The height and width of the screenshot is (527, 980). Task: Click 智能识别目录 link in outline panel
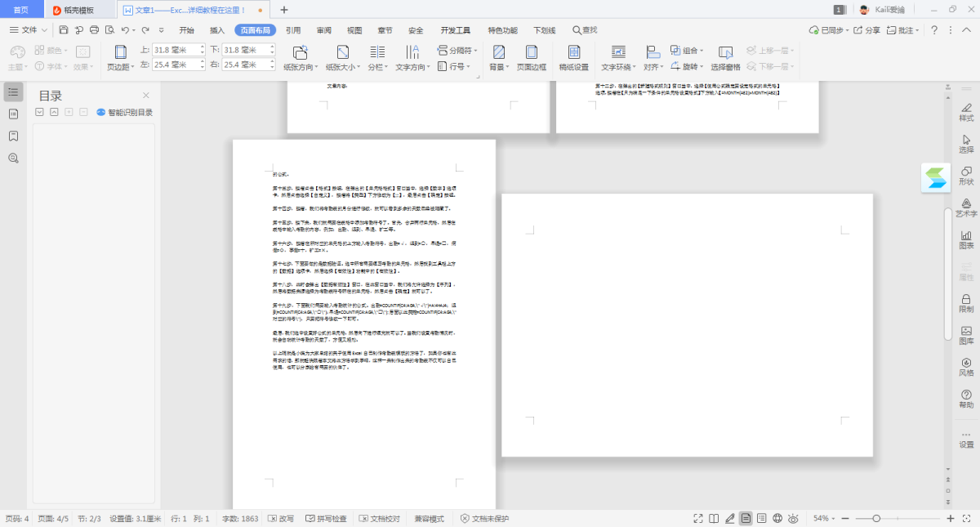tap(124, 113)
